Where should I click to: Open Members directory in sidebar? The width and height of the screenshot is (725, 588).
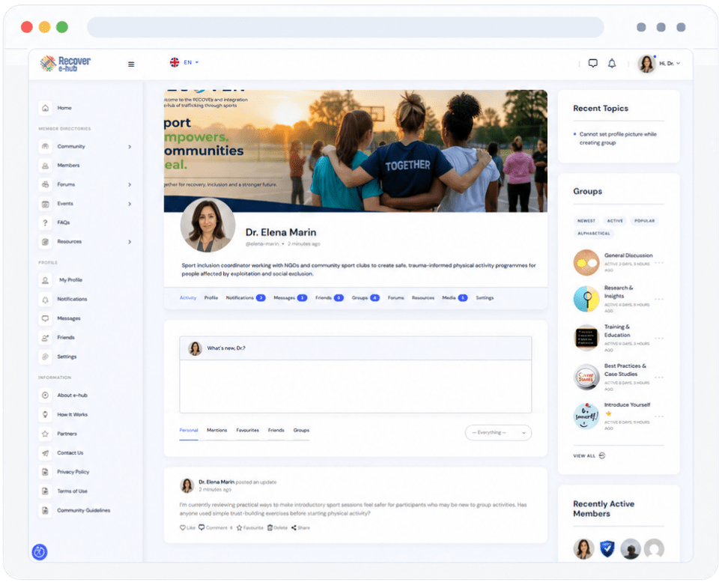[68, 166]
